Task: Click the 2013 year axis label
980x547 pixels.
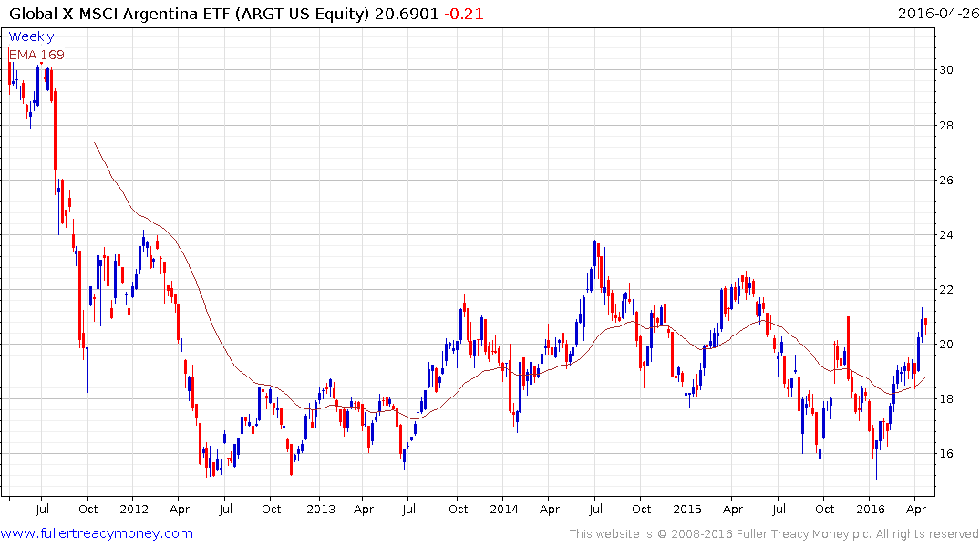Action: 321,509
